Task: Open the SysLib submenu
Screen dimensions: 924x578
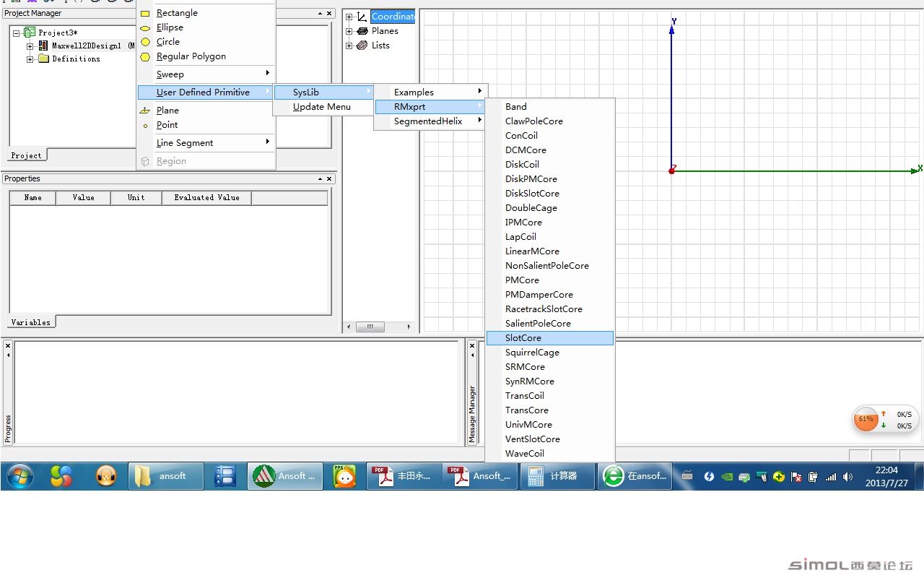Action: coord(323,92)
